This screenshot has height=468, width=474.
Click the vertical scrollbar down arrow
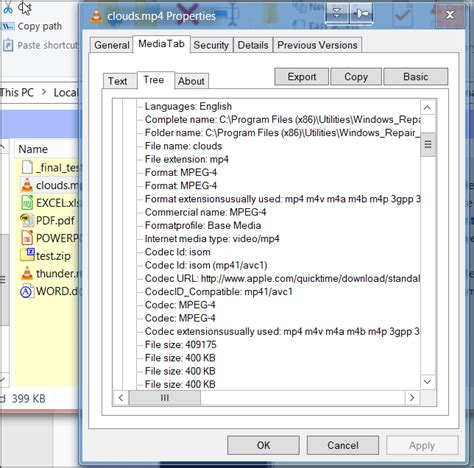pos(428,382)
